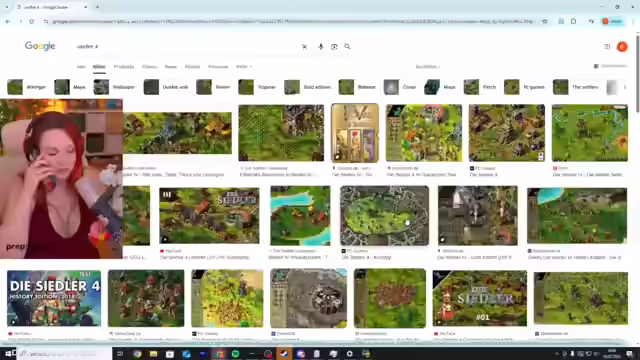
Task: Open the grey island map image result
Action: 384,216
